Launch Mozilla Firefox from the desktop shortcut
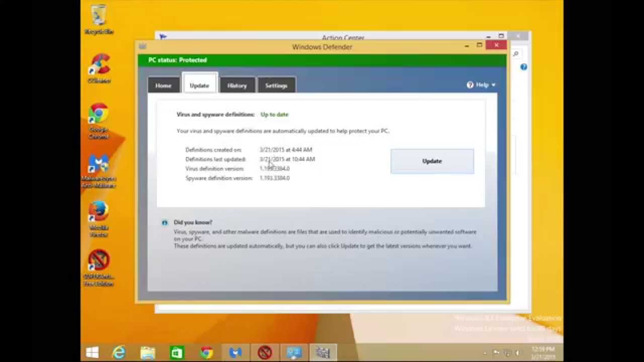Image resolution: width=644 pixels, height=362 pixels. (x=99, y=220)
